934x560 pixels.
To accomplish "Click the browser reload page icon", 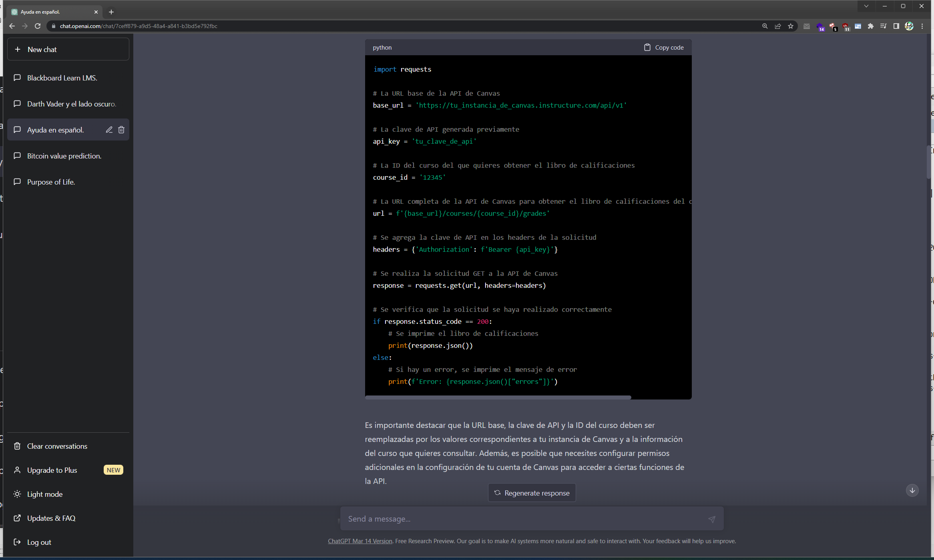I will coord(38,26).
